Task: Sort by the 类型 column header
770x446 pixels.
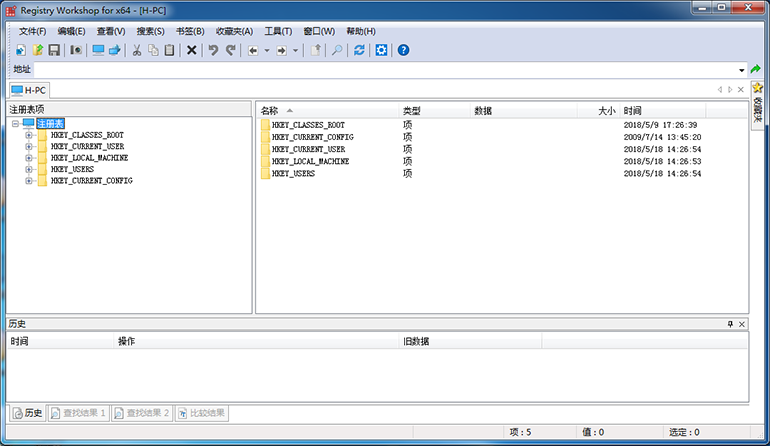Action: [434, 111]
